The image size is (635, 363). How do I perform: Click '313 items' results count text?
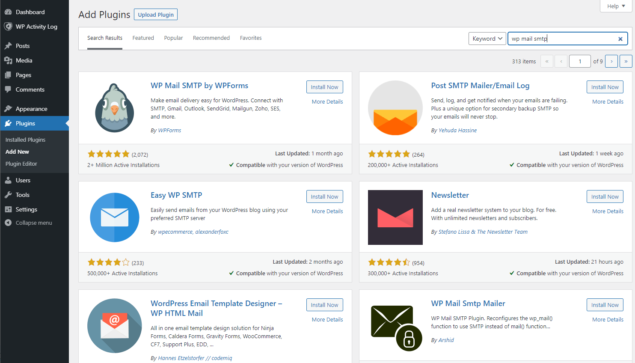click(x=524, y=62)
